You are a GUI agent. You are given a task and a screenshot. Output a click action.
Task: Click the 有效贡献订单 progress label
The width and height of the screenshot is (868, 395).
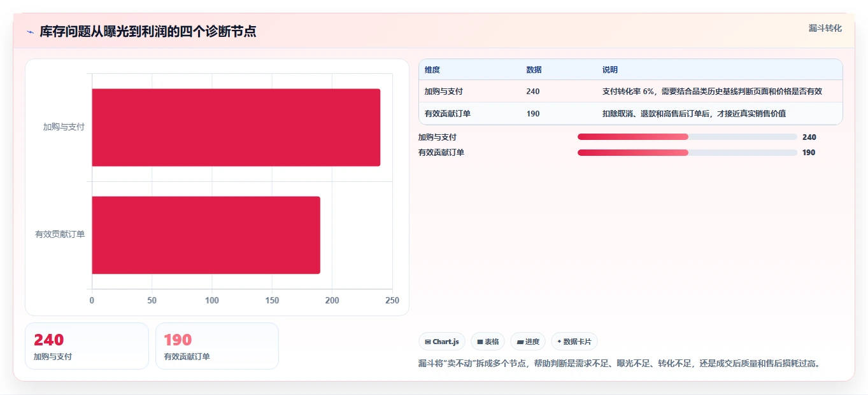(441, 153)
